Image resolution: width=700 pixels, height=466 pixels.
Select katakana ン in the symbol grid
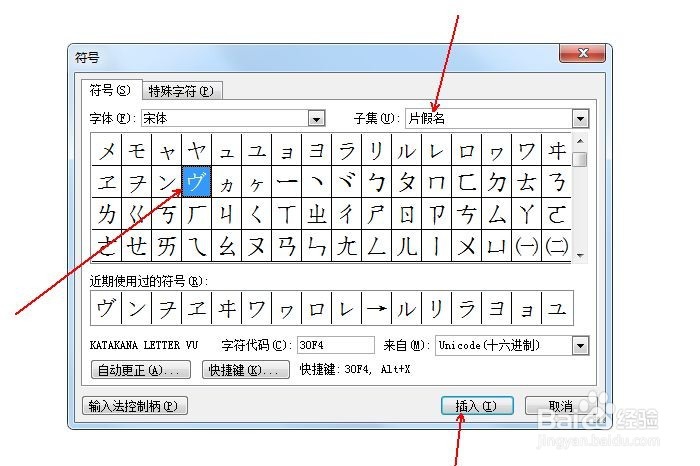(x=167, y=182)
